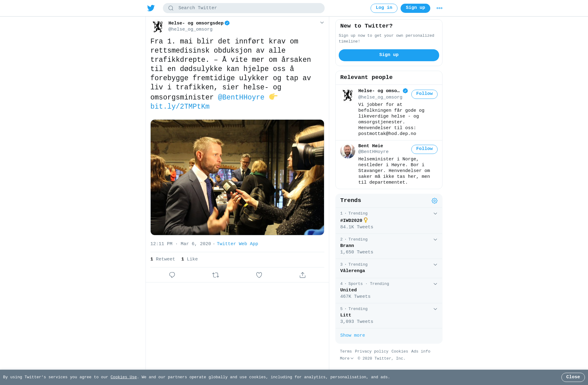Click the Twitter bird logo
Viewport: 588px width, 385px height.
(151, 8)
